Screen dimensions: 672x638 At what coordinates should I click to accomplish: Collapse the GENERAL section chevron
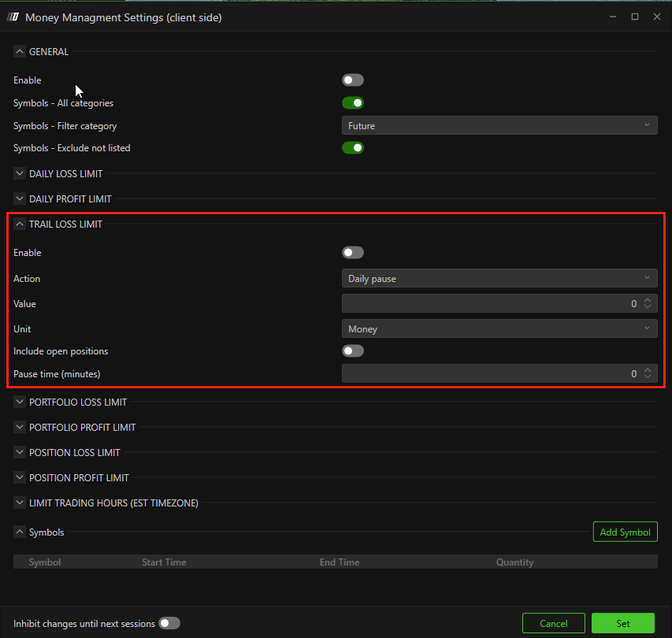[20, 52]
